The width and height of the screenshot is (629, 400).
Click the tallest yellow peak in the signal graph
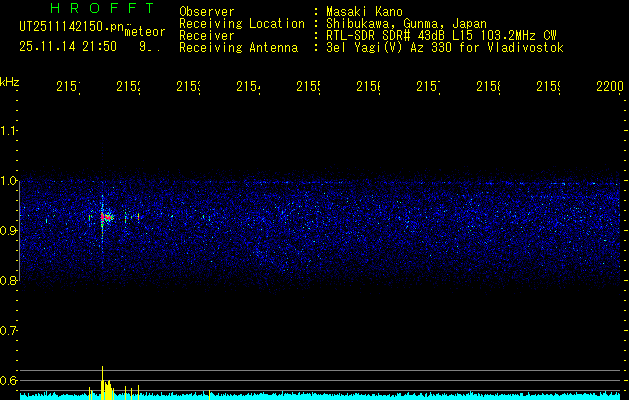coord(102,383)
